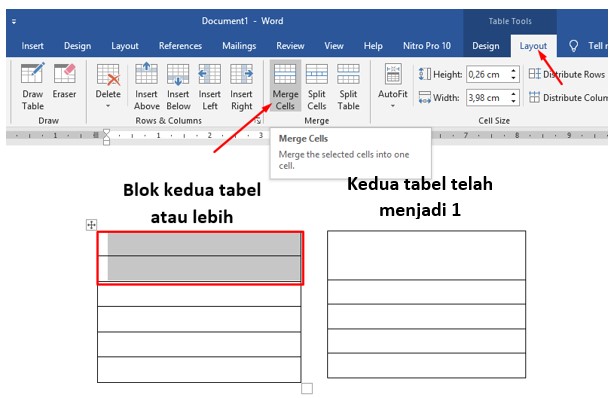Open the Nitro Pro 10 tab
The height and width of the screenshot is (398, 614).
pyautogui.click(x=427, y=46)
